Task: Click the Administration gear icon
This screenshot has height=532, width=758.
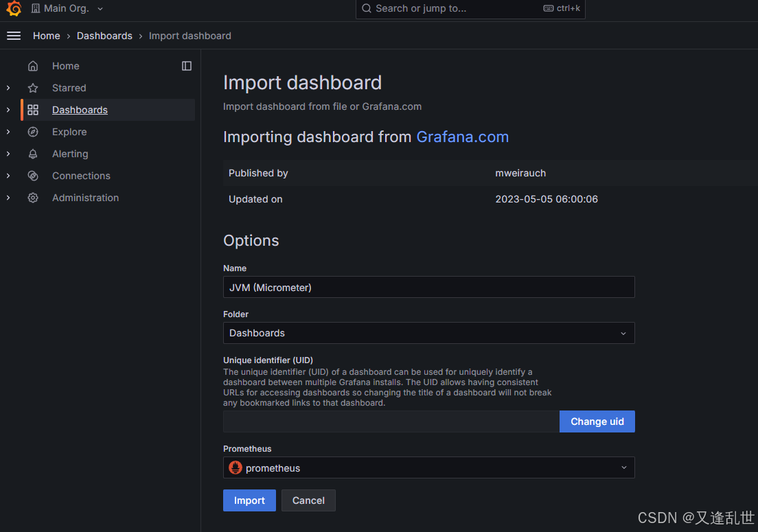Action: click(33, 198)
